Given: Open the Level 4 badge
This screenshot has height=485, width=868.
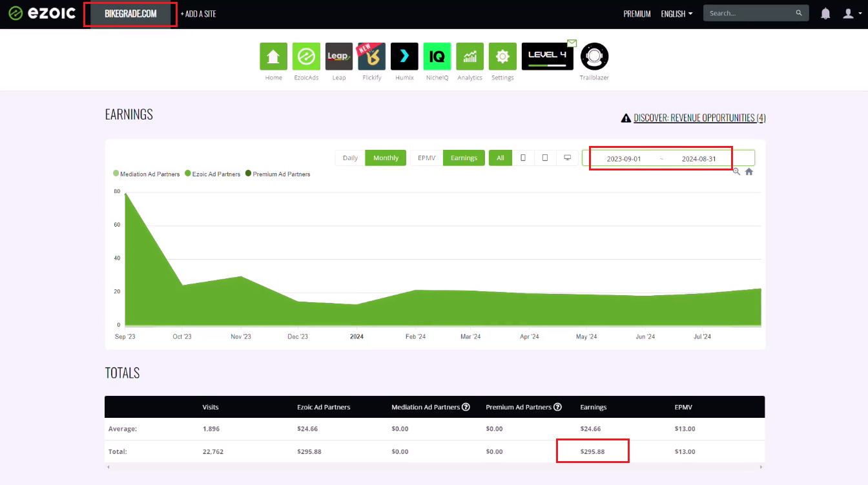Looking at the screenshot, I should [x=547, y=56].
